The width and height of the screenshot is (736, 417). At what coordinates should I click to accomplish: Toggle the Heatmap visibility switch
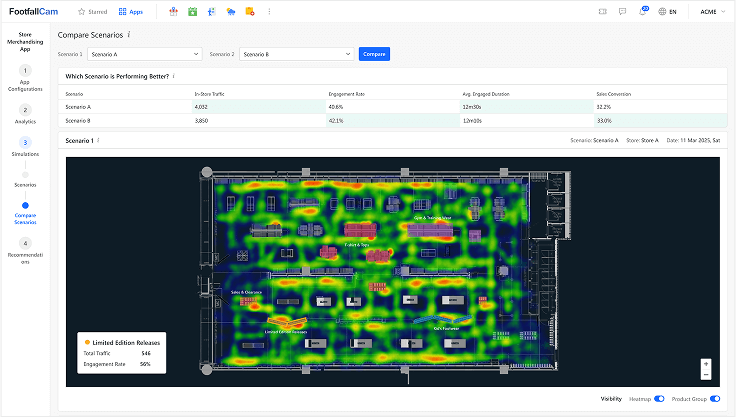[x=659, y=399]
